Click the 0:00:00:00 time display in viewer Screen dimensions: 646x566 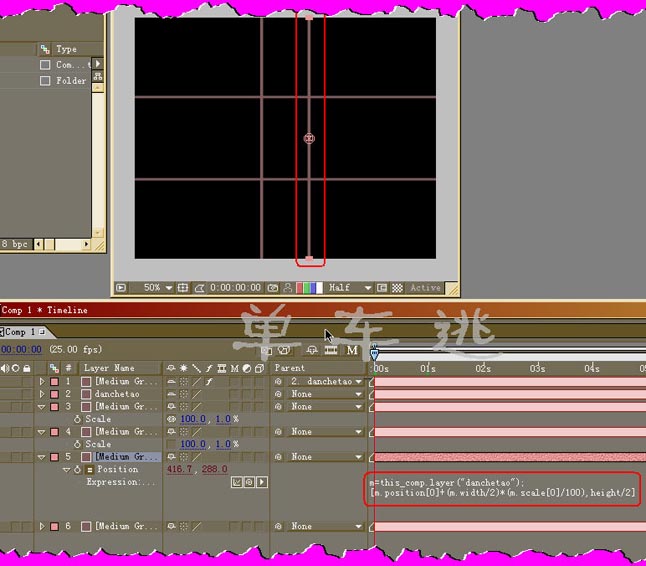pos(235,288)
